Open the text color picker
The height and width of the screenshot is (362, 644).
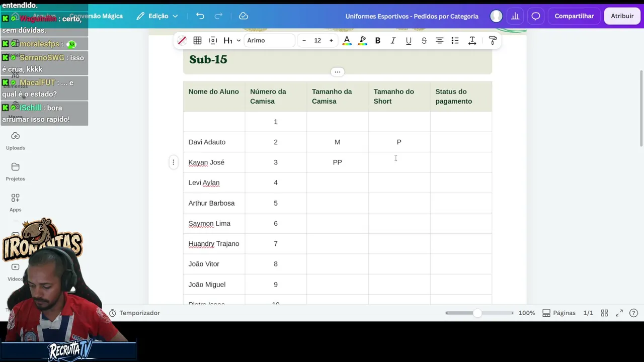pyautogui.click(x=347, y=40)
